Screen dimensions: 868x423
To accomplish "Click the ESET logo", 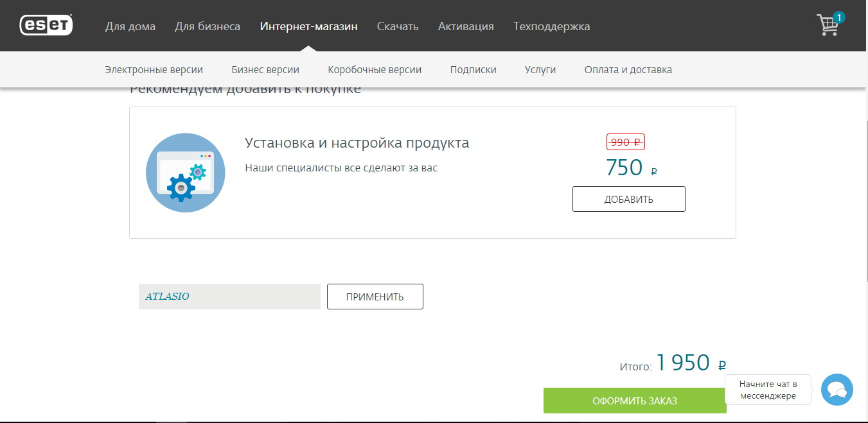I will click(46, 25).
